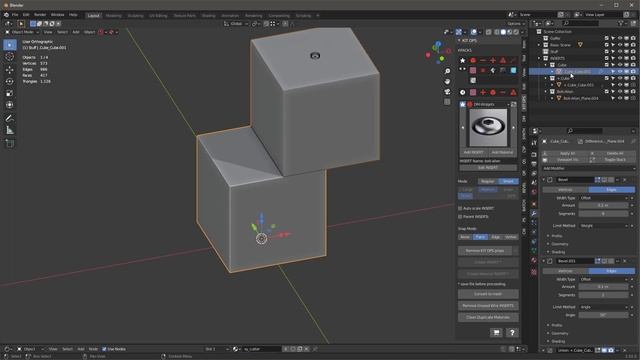Click the viewport pan hand icon
This screenshot has height=360, width=640.
[x=447, y=81]
